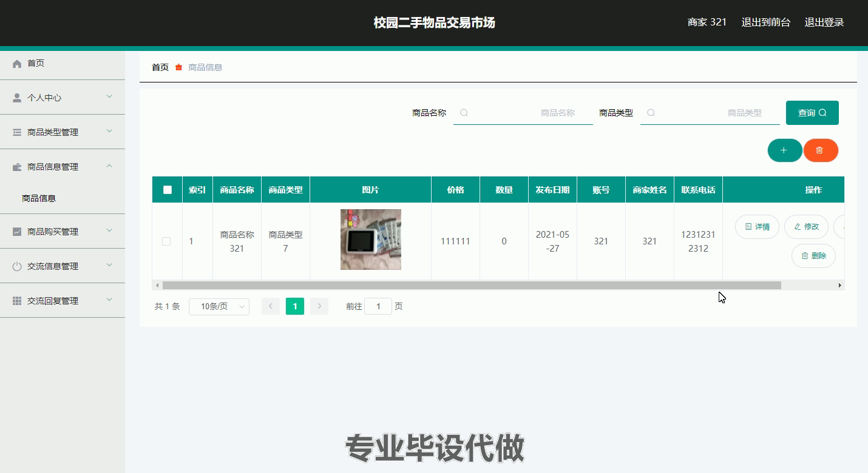Click the 联系电话 column header
The width and height of the screenshot is (868, 473).
(x=699, y=190)
